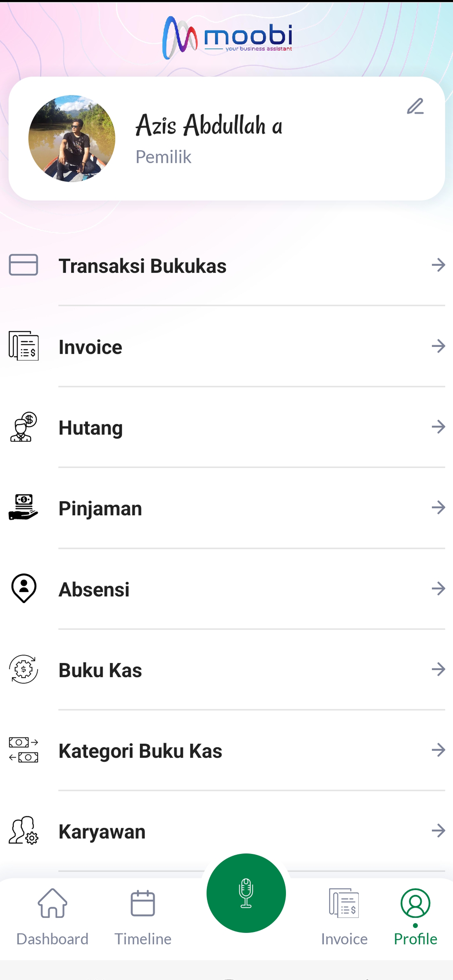Image resolution: width=453 pixels, height=980 pixels.
Task: Tap the Transaksi Bukukas card icon
Action: [23, 265]
